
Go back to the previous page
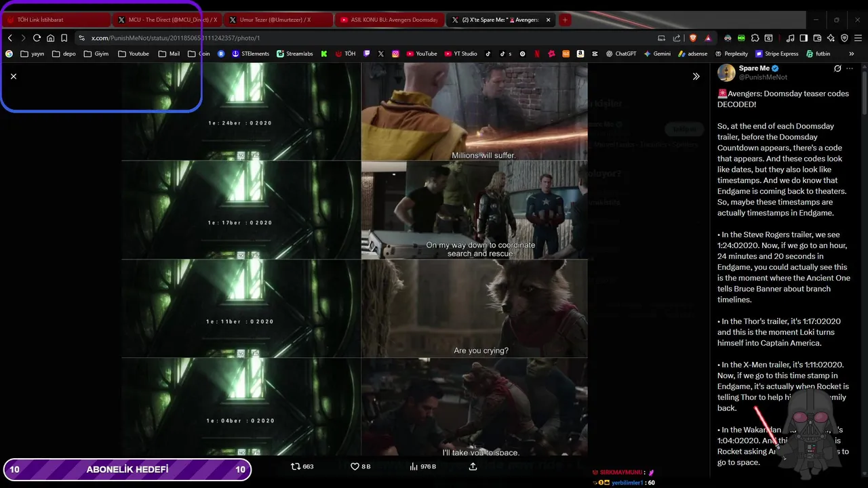(9, 38)
